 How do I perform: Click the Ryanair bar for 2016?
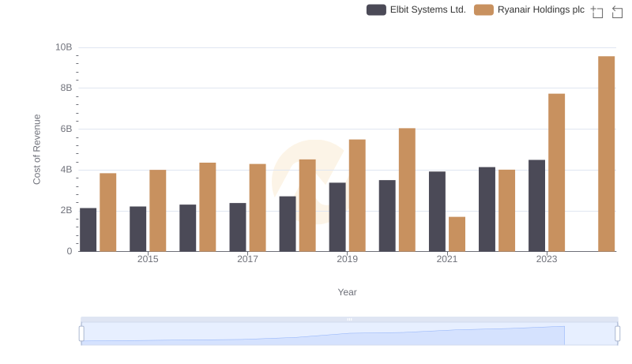pyautogui.click(x=208, y=207)
